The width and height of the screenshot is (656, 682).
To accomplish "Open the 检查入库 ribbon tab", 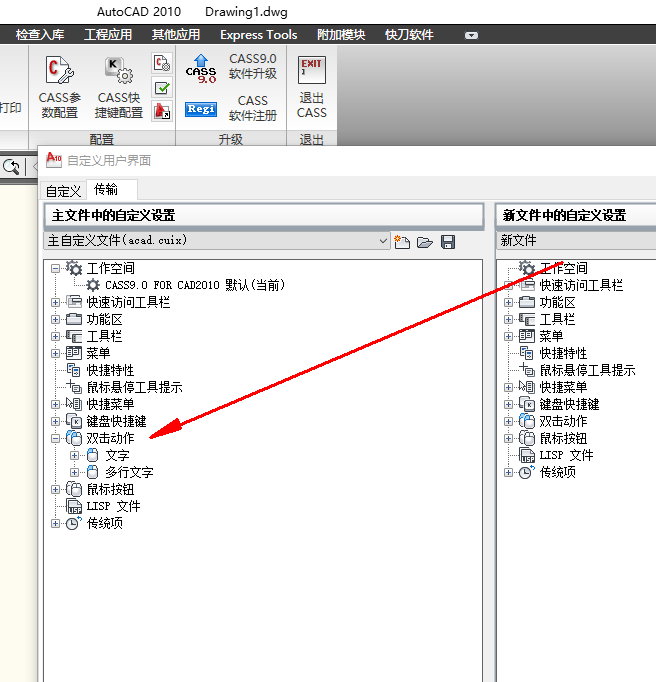I will click(x=40, y=35).
